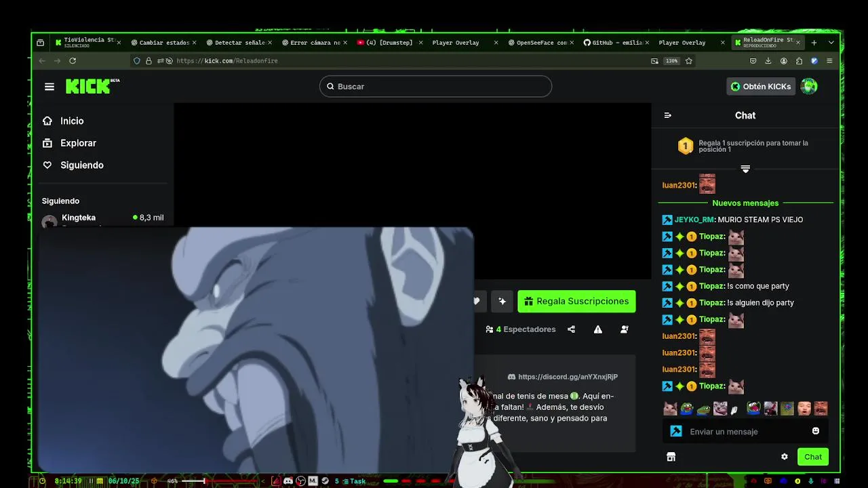Click Tiopaz's username on the como que party message
The height and width of the screenshot is (488, 868).
point(711,286)
